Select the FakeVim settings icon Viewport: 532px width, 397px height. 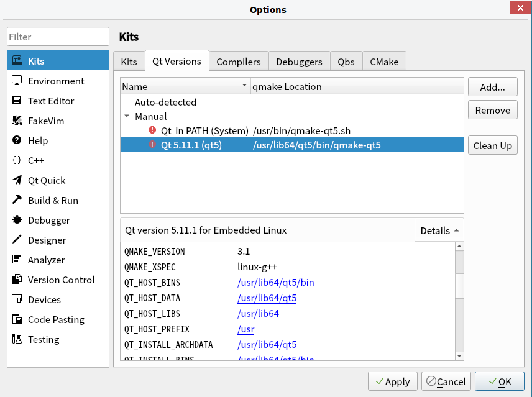(x=17, y=121)
